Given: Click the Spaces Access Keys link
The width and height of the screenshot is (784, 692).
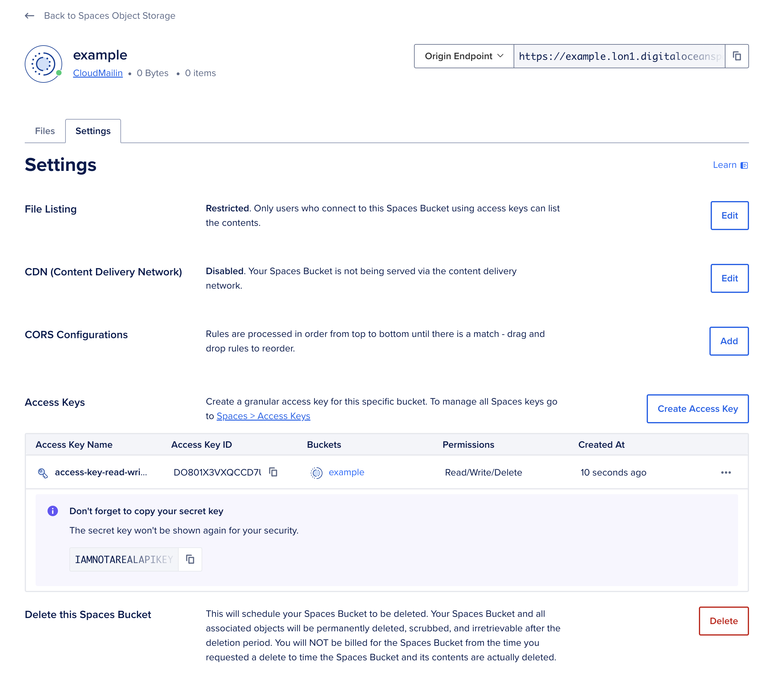Looking at the screenshot, I should [263, 415].
